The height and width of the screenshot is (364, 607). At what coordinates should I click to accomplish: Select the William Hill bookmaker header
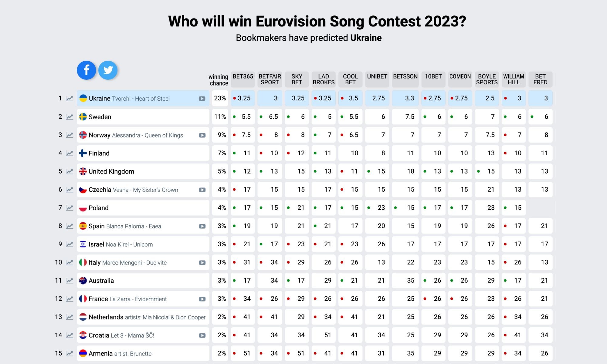pyautogui.click(x=514, y=79)
